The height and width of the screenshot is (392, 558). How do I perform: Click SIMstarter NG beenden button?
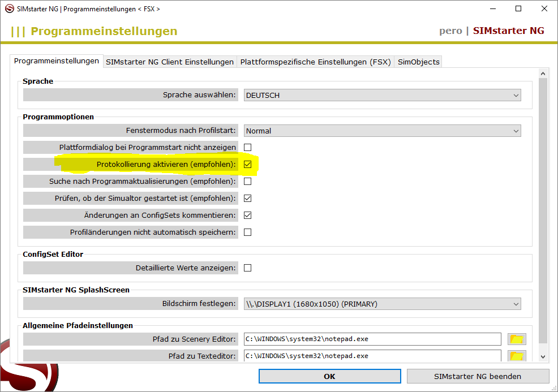[x=478, y=376]
